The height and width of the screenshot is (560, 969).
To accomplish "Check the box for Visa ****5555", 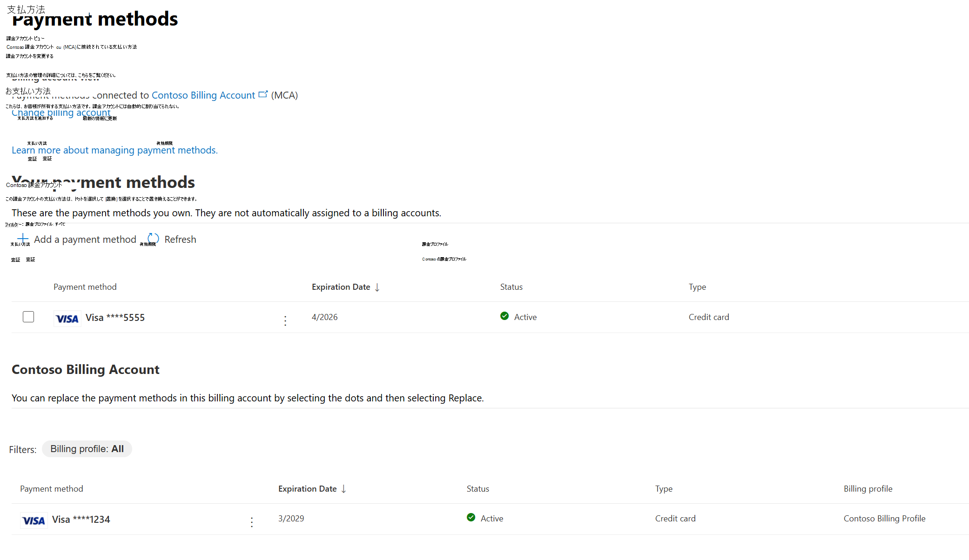I will pyautogui.click(x=28, y=317).
